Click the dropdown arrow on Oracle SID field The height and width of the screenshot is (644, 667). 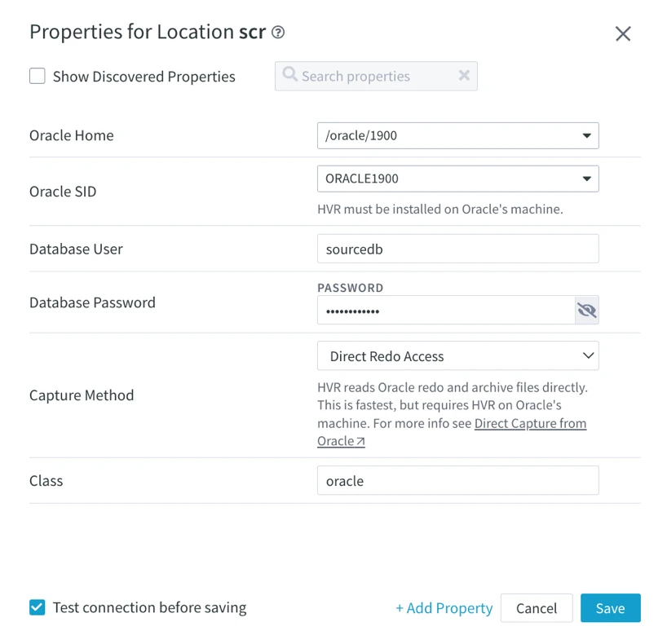tap(586, 179)
